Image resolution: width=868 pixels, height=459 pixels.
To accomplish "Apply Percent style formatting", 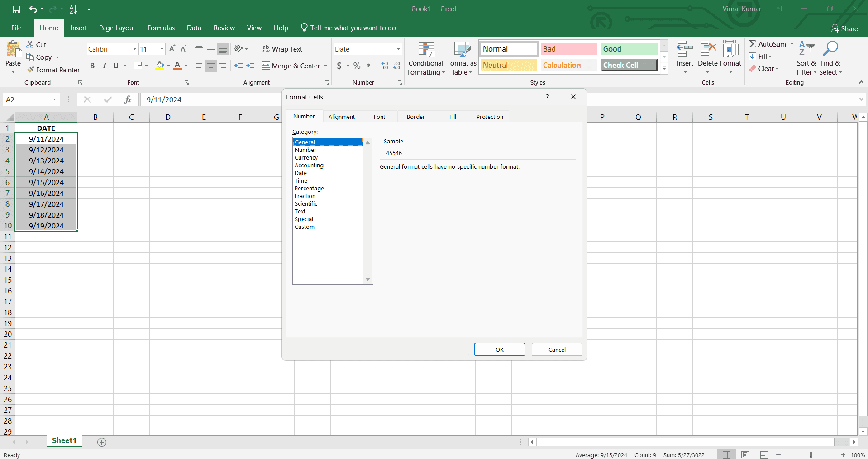I will (x=356, y=66).
